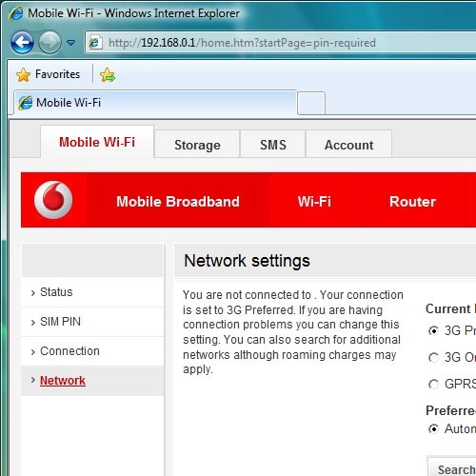Open the recent pages dropdown arrow
476x476 pixels.
[x=70, y=43]
